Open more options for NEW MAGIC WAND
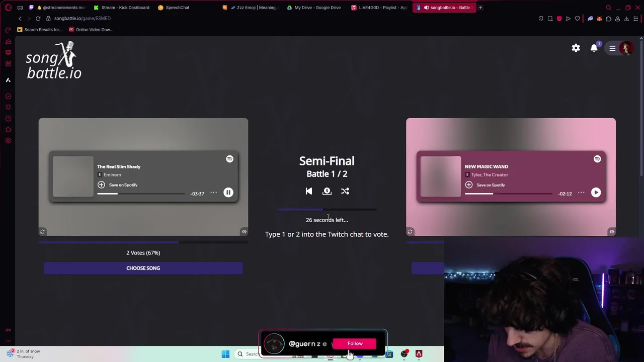Viewport: 644px width, 362px height. tap(581, 193)
